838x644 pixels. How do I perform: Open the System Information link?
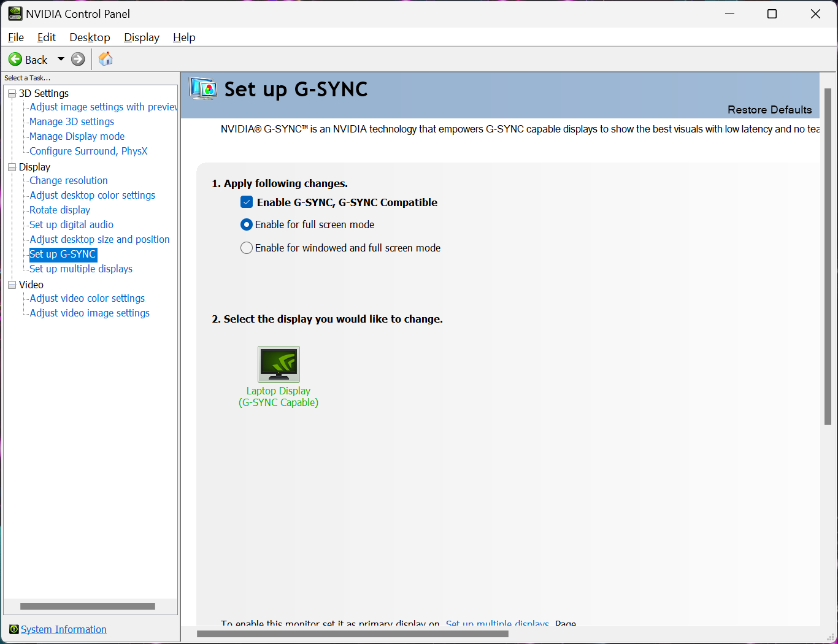click(x=64, y=629)
